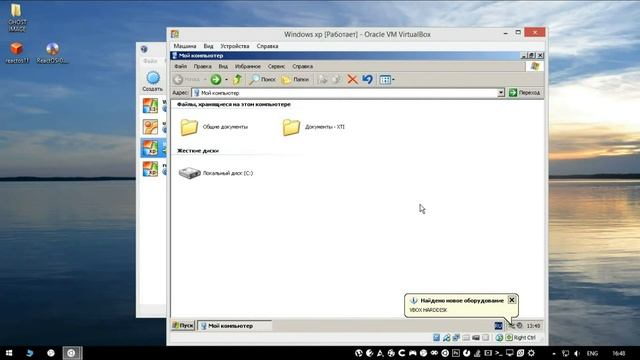Expand the address bar dropdown
The image size is (640, 360).
pyautogui.click(x=501, y=93)
